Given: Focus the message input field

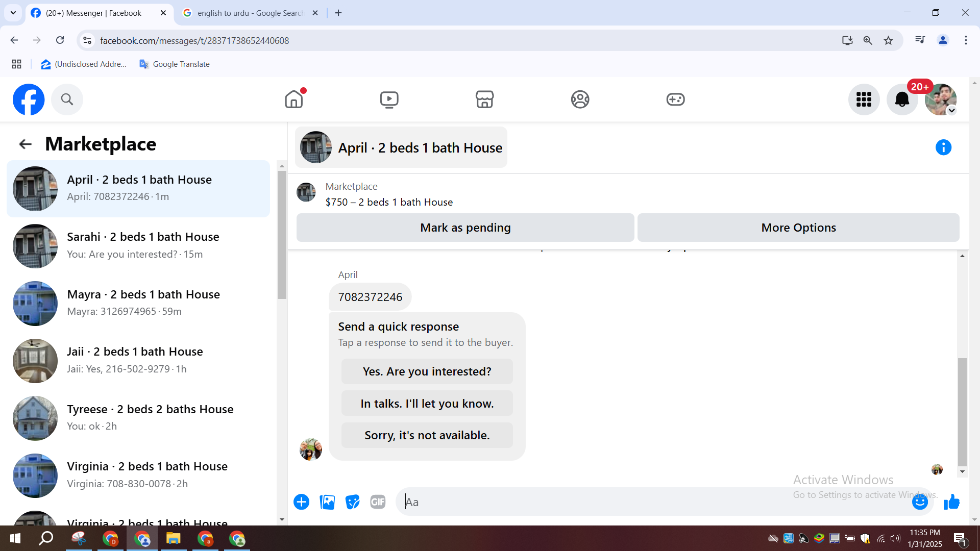Looking at the screenshot, I should click(x=653, y=502).
